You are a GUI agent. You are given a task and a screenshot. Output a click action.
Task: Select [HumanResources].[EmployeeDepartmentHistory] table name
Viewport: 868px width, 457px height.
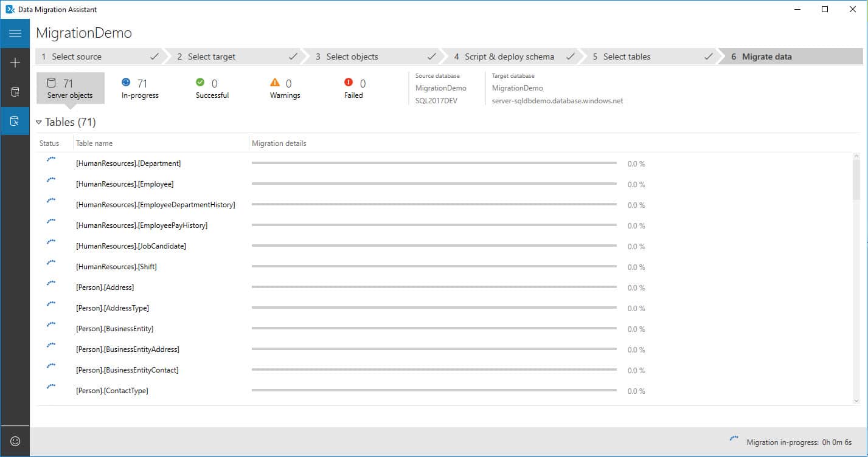click(156, 205)
